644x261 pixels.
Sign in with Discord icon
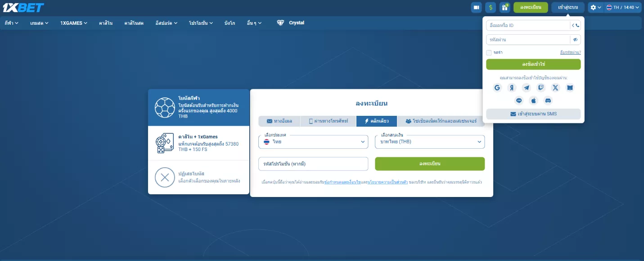tap(548, 101)
